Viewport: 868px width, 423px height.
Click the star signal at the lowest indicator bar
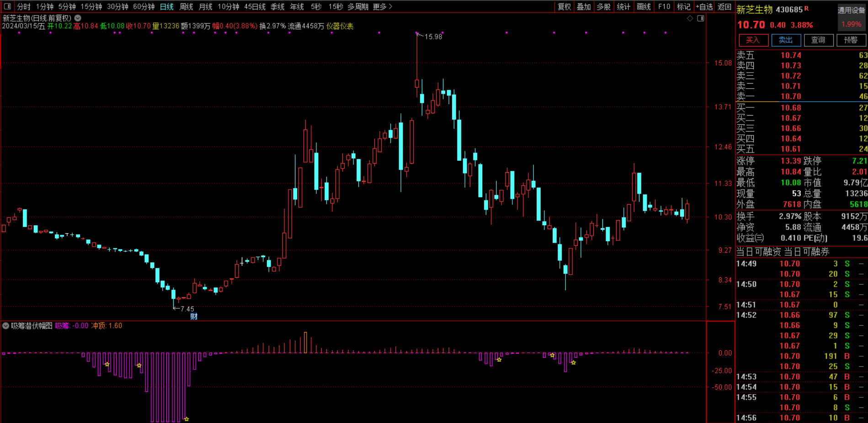click(186, 419)
